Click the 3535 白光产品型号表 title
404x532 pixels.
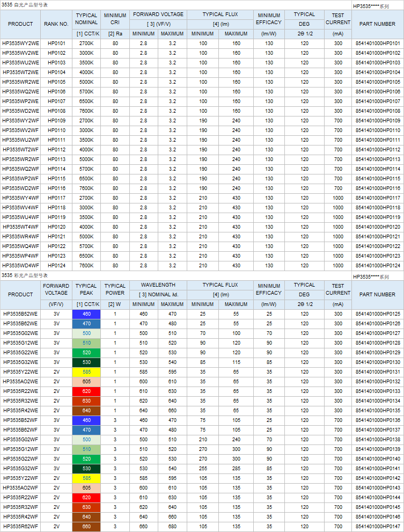pyautogui.click(x=24, y=5)
